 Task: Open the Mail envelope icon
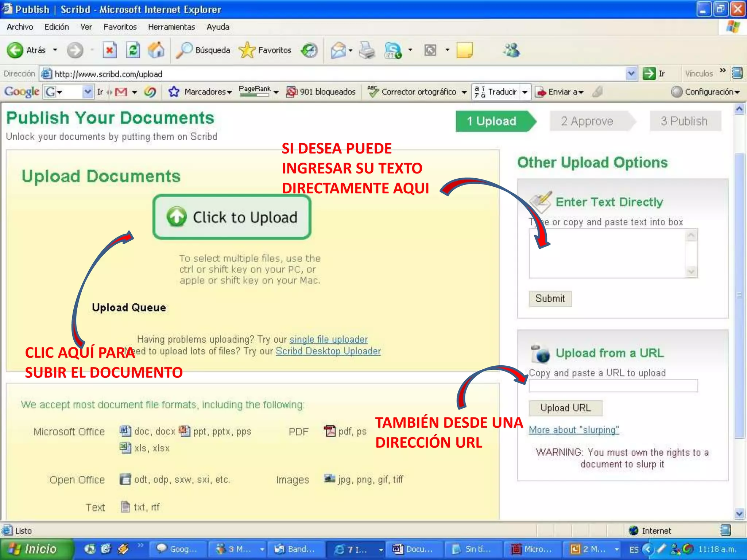(338, 50)
